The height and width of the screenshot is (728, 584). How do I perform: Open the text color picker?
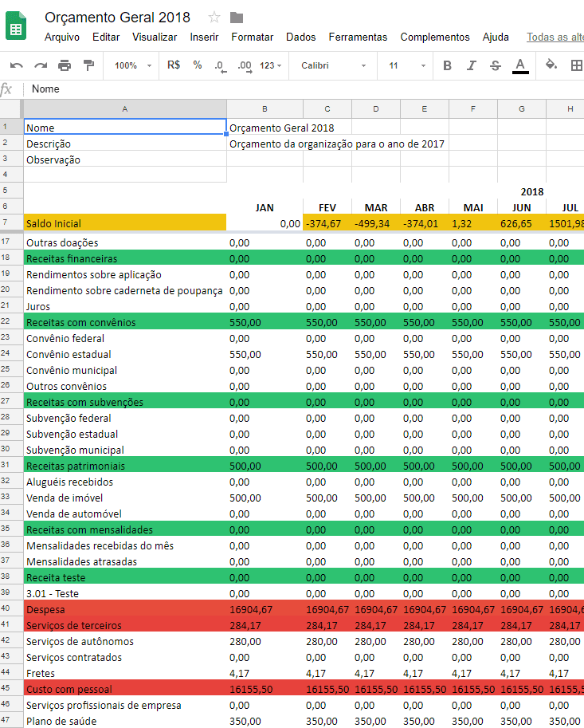point(520,65)
